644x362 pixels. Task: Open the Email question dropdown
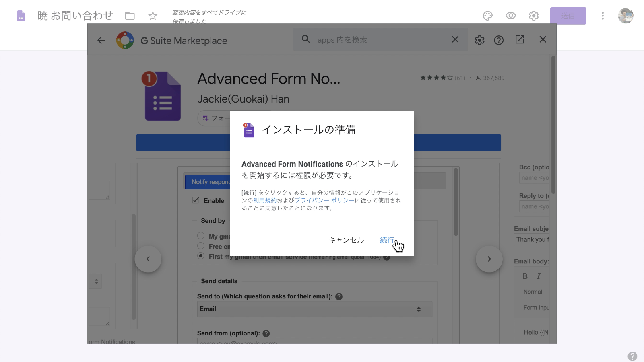tap(315, 309)
